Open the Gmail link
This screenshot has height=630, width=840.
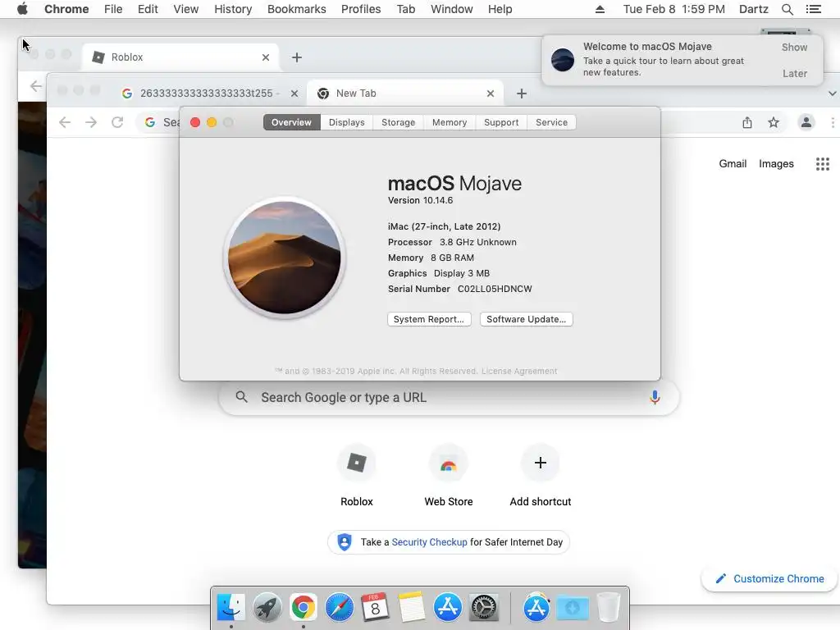[x=733, y=164]
